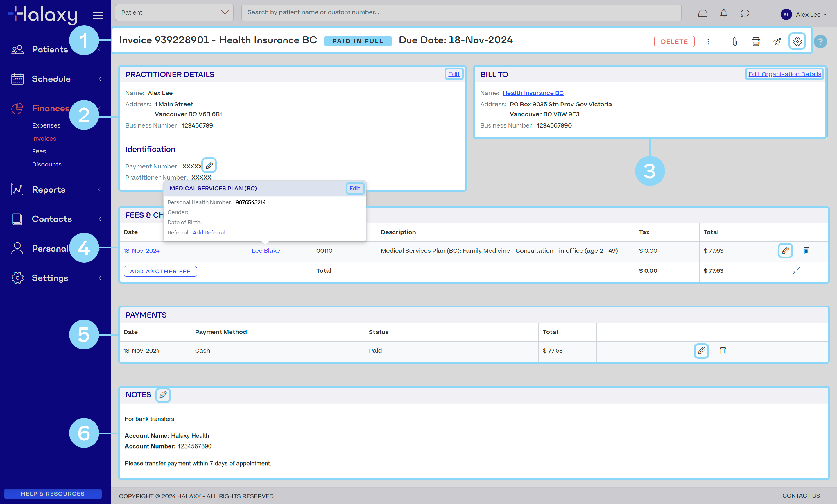Image resolution: width=837 pixels, height=504 pixels.
Task: Open Health Insurance BC organisation link
Action: coord(533,93)
